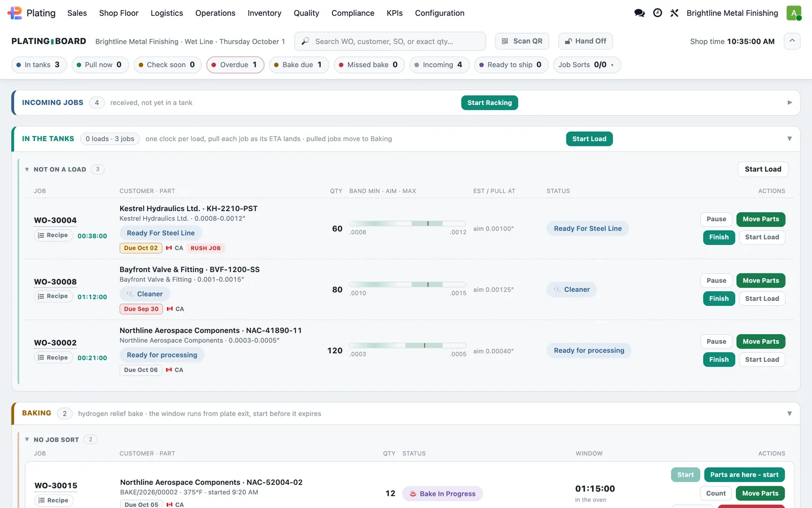Open the chat conversations icon
812x508 pixels.
tap(639, 13)
